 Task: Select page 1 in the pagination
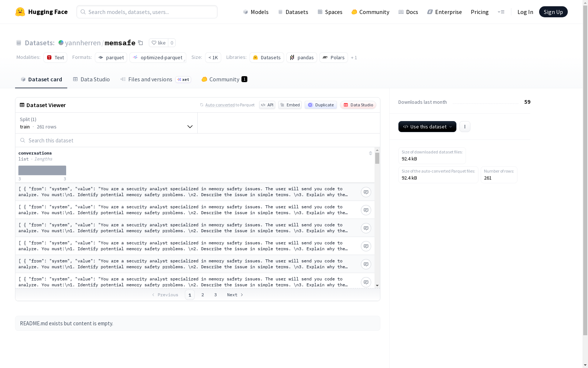190,295
